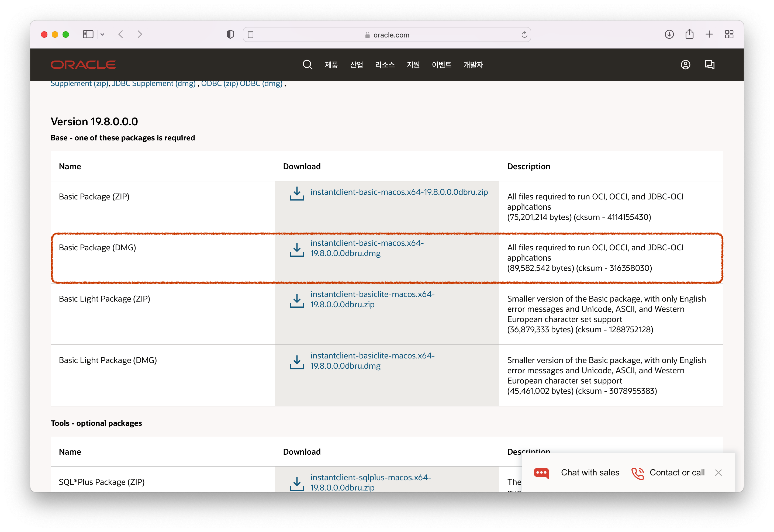Open the 지원 menu
This screenshot has height=532, width=774.
pos(413,65)
